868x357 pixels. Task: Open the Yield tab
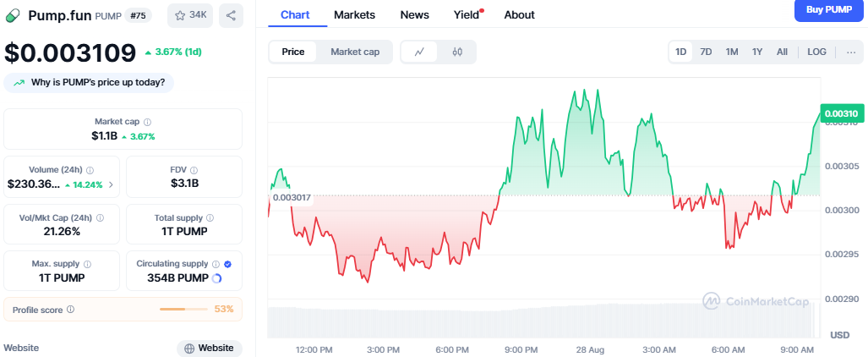point(467,15)
